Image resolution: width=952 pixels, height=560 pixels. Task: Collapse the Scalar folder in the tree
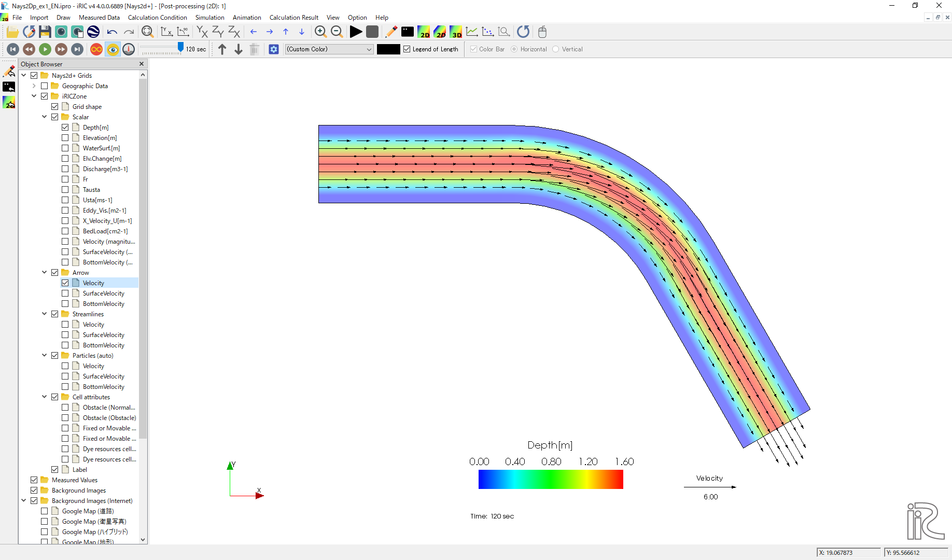44,117
